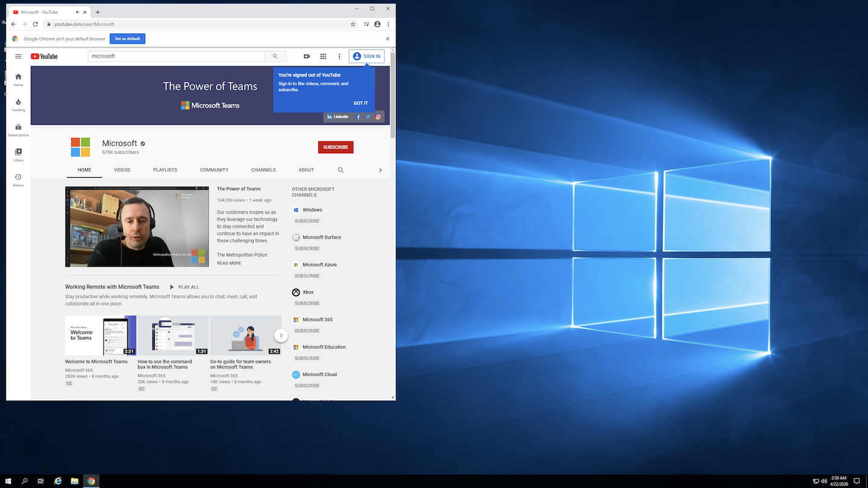This screenshot has height=488, width=868.
Task: Click the LinkedIn banner link
Action: coord(338,117)
